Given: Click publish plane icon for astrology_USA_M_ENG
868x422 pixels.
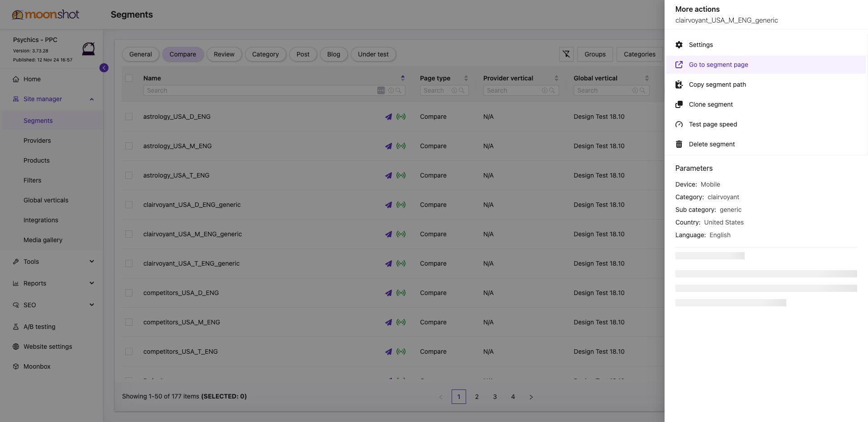Looking at the screenshot, I should (x=388, y=146).
